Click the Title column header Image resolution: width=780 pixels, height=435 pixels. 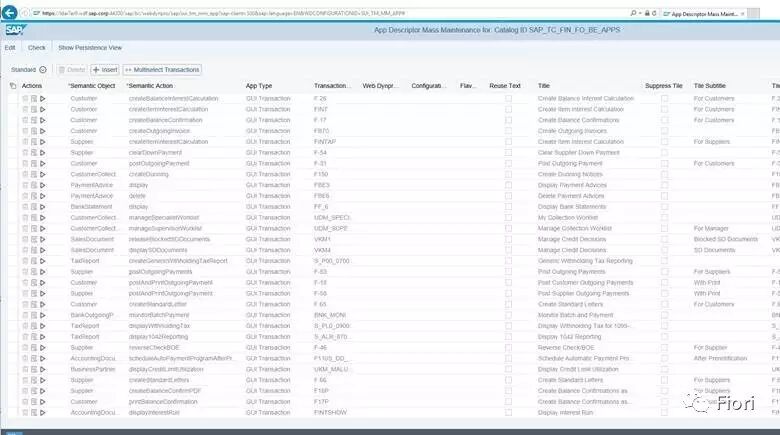(x=544, y=86)
